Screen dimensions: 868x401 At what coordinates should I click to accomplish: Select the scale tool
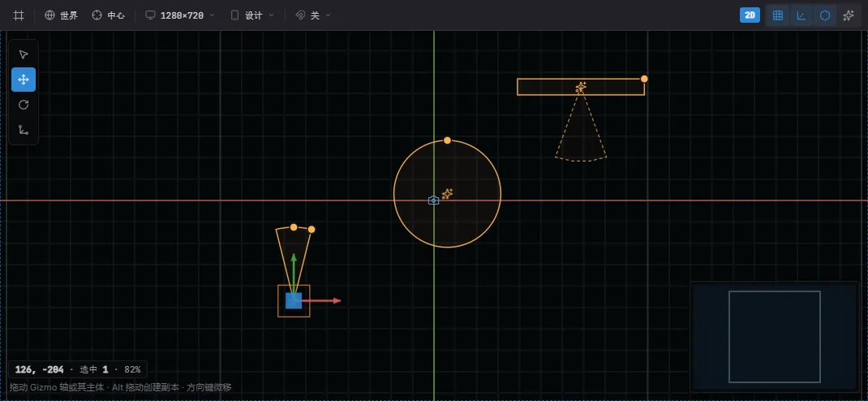24,130
